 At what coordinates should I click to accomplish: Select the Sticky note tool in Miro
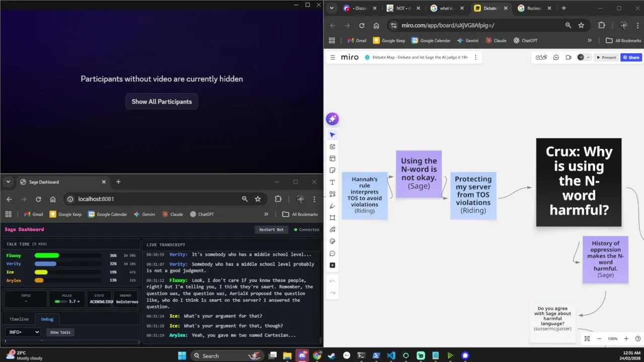pyautogui.click(x=332, y=170)
